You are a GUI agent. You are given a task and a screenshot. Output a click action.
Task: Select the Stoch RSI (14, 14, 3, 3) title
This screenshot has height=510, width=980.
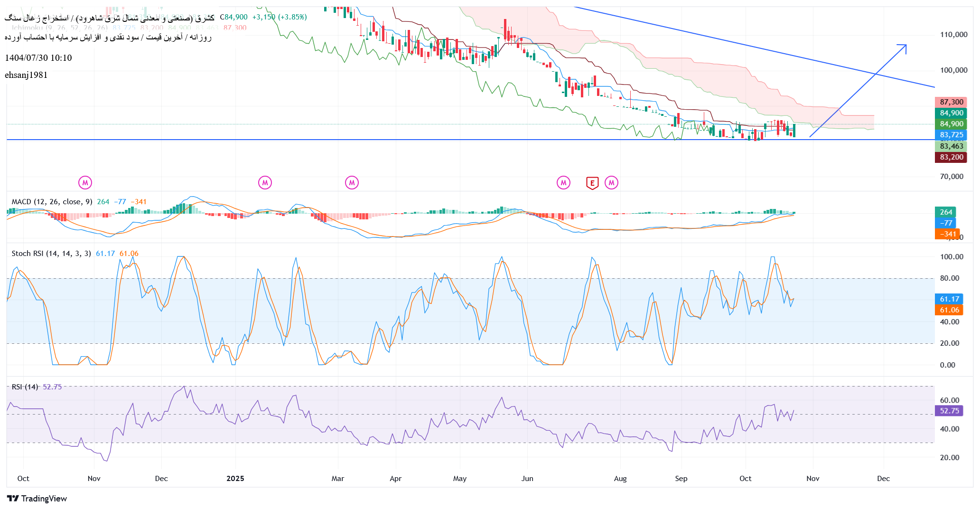[51, 254]
